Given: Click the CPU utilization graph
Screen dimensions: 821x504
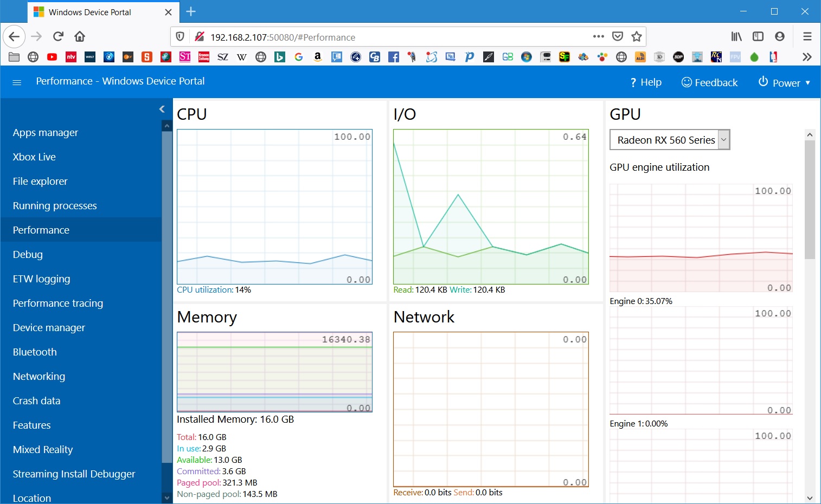Looking at the screenshot, I should 274,206.
